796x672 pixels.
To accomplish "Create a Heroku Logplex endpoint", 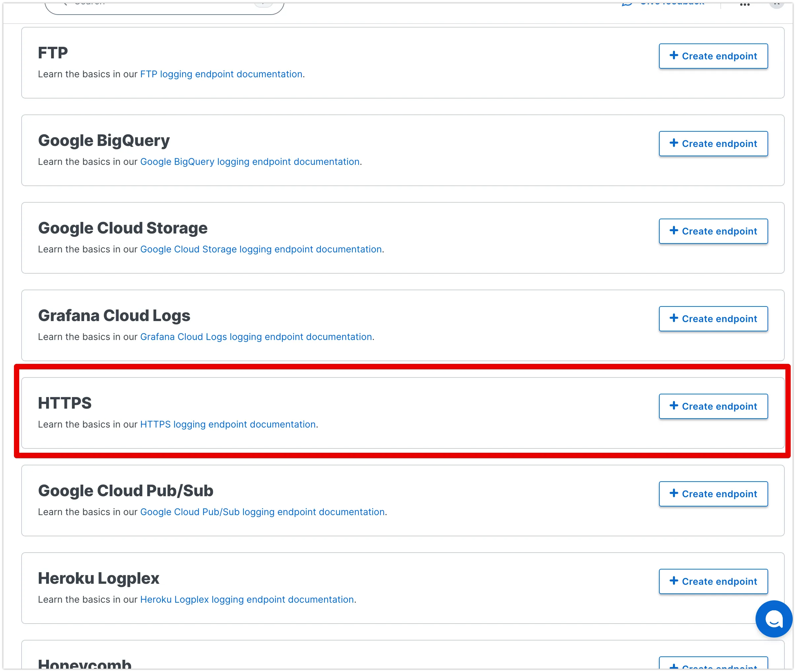I will pyautogui.click(x=713, y=581).
